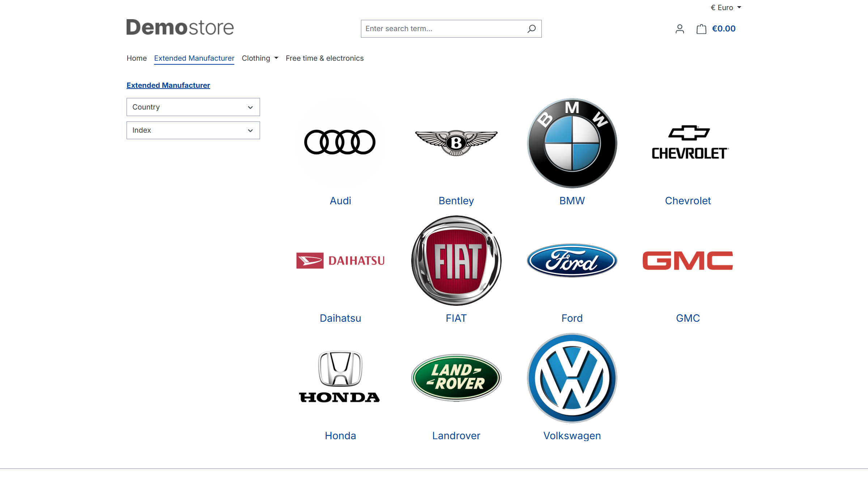
Task: Open the user account icon
Action: tap(680, 29)
